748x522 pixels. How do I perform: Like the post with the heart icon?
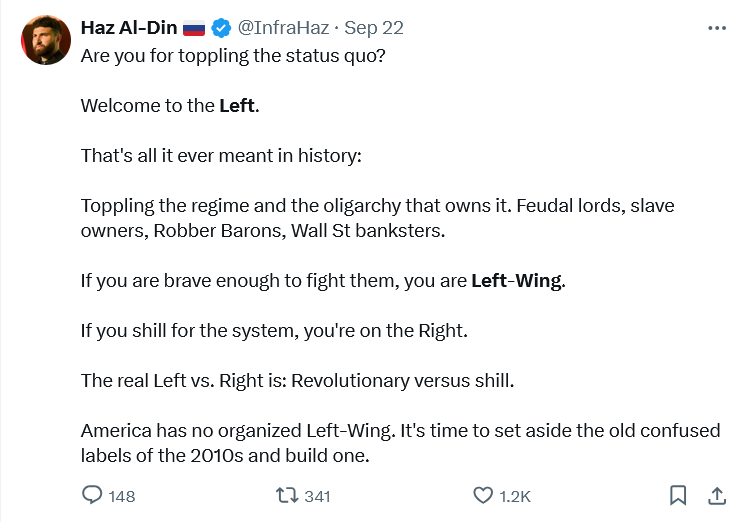(483, 495)
